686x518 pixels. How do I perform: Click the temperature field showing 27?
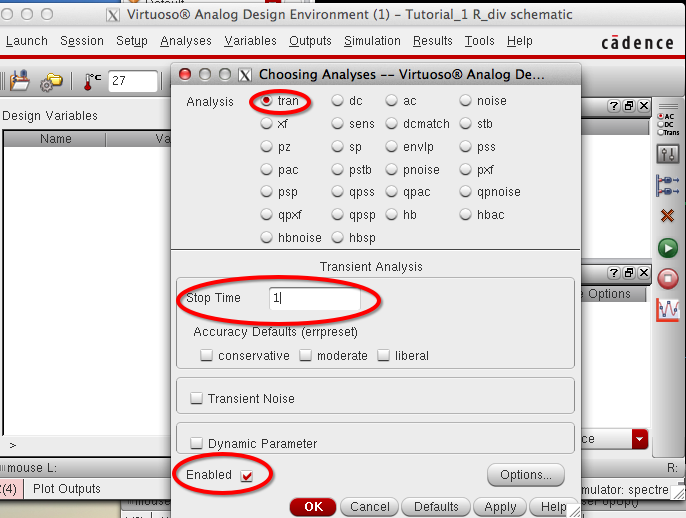tap(133, 81)
